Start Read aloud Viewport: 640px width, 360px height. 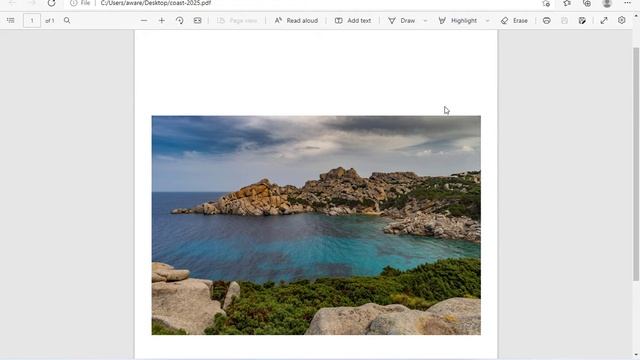click(296, 20)
